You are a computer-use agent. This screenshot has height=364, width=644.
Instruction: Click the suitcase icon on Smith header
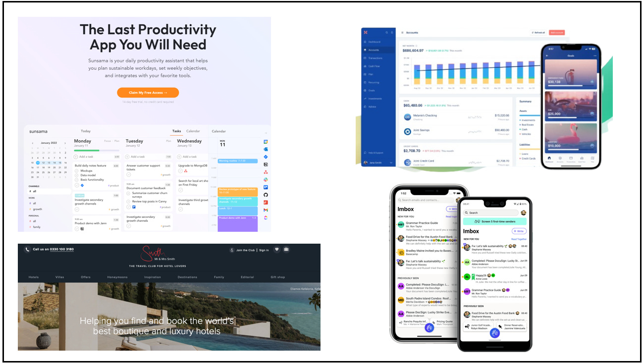pos(286,250)
